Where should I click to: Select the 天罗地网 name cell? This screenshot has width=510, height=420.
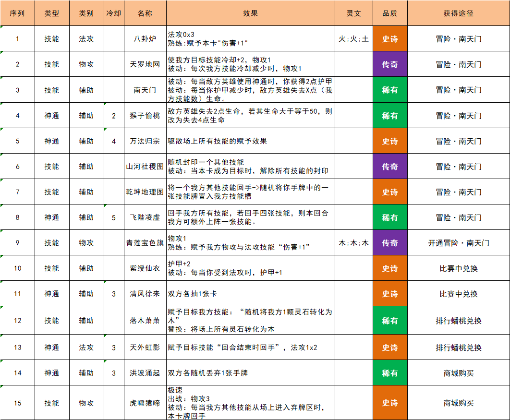coord(145,64)
